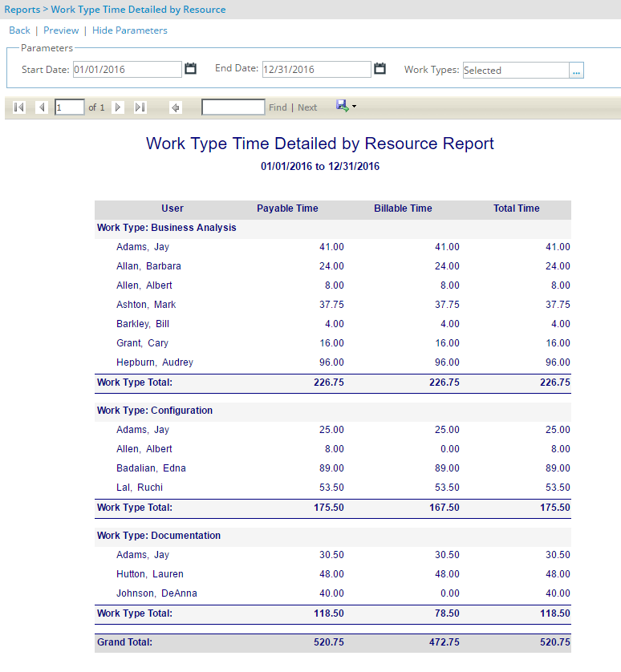Click the User column header

(172, 208)
